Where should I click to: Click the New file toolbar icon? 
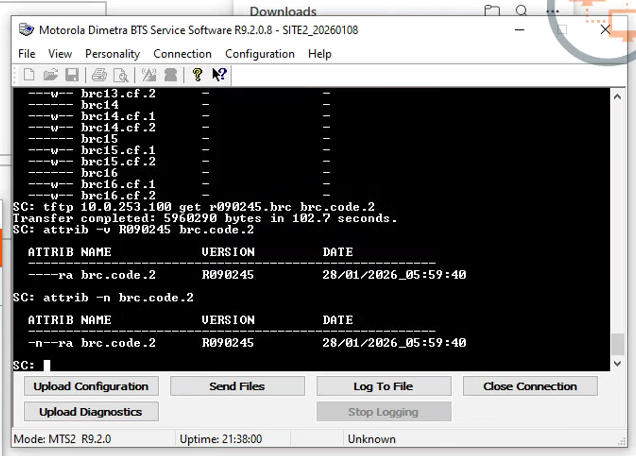(29, 75)
